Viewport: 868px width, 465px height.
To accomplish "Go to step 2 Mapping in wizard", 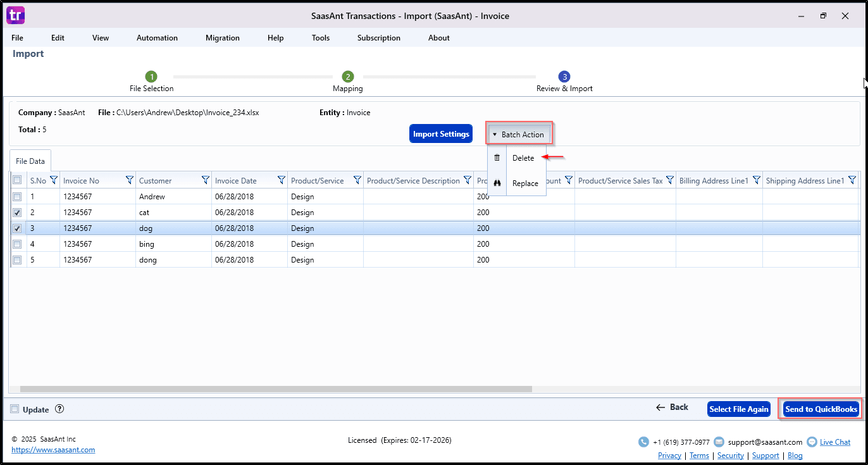I will 348,77.
